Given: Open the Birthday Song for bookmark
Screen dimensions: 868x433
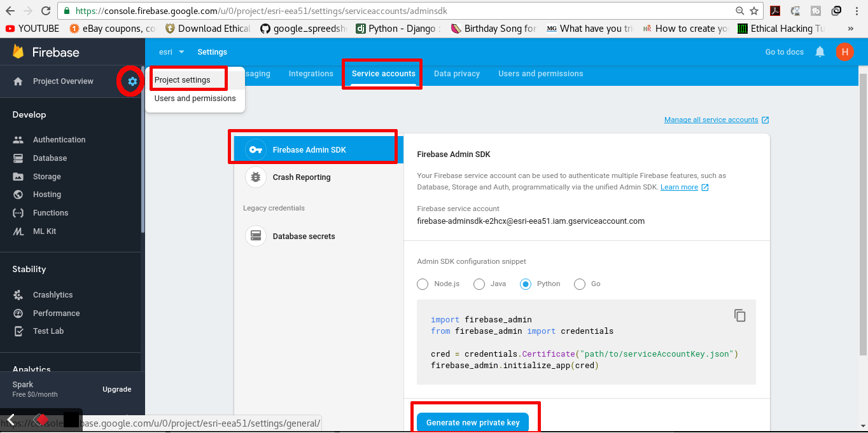Looking at the screenshot, I should pyautogui.click(x=494, y=29).
